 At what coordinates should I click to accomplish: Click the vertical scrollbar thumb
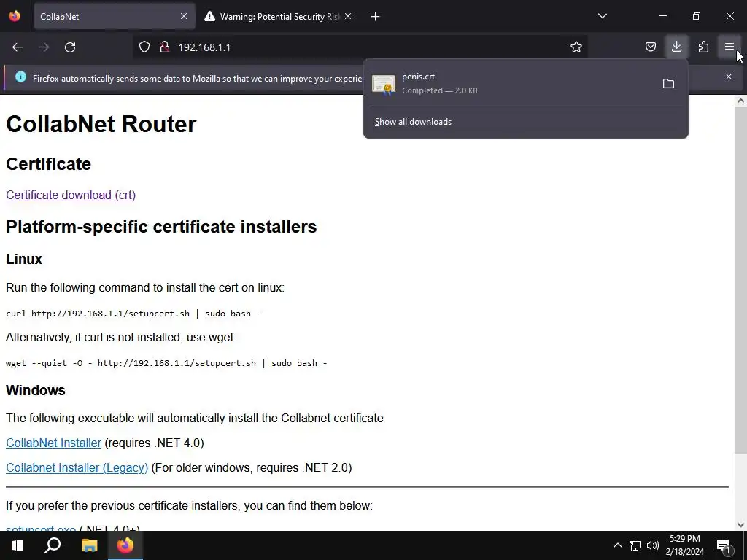coord(740,281)
